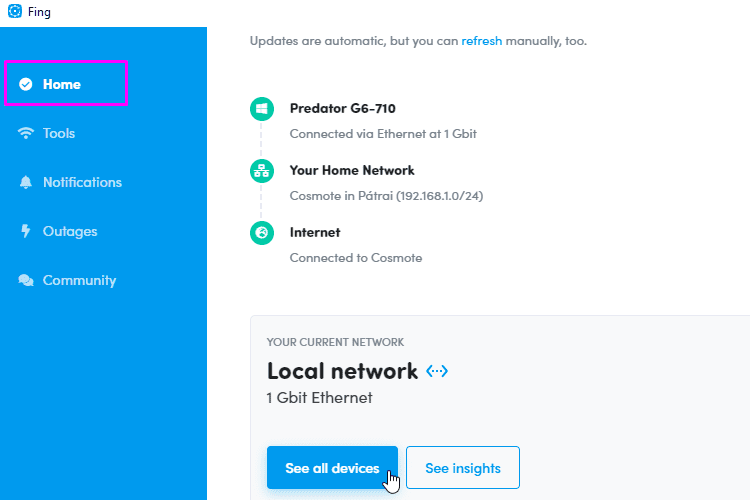Click the Fing app logo icon
Screen dimensions: 750x500
click(14, 12)
